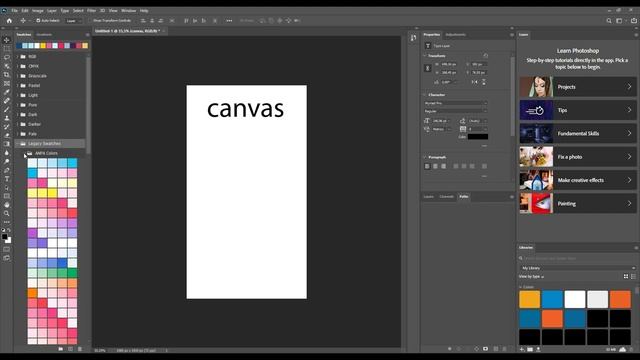
Task: Click the foreground color box in toolbar
Action: pos(4,237)
